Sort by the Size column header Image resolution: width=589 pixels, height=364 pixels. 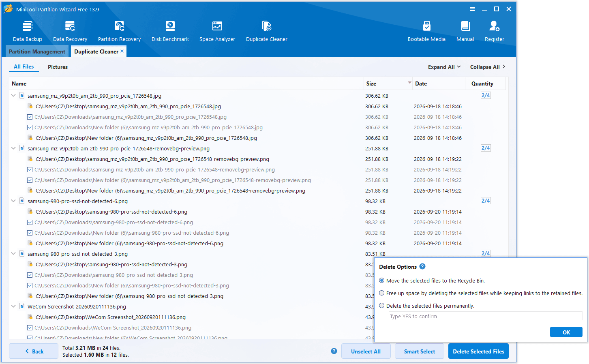pos(388,84)
